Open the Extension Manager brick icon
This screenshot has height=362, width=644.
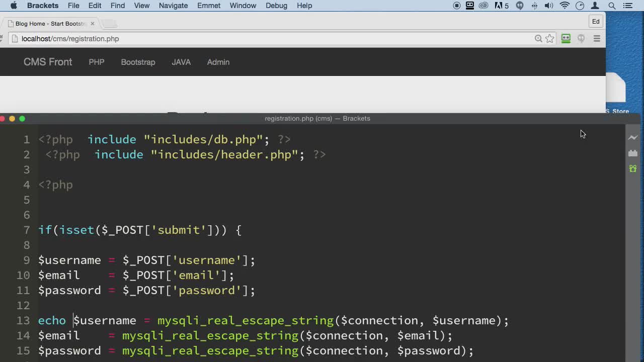(x=633, y=153)
